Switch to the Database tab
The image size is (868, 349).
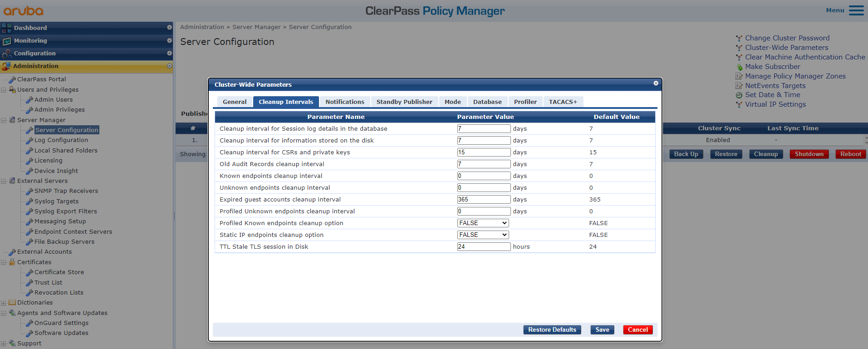[x=487, y=102]
